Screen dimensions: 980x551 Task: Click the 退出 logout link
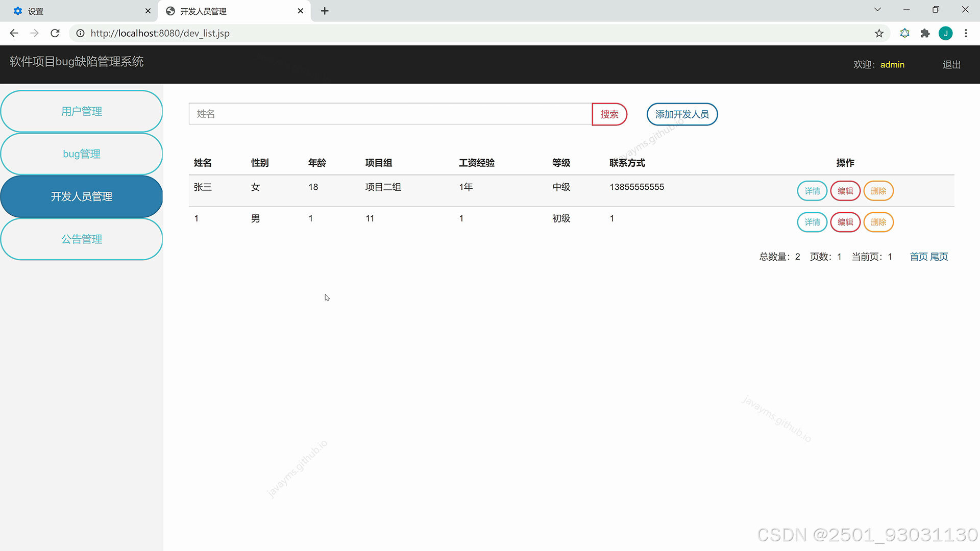pyautogui.click(x=951, y=65)
